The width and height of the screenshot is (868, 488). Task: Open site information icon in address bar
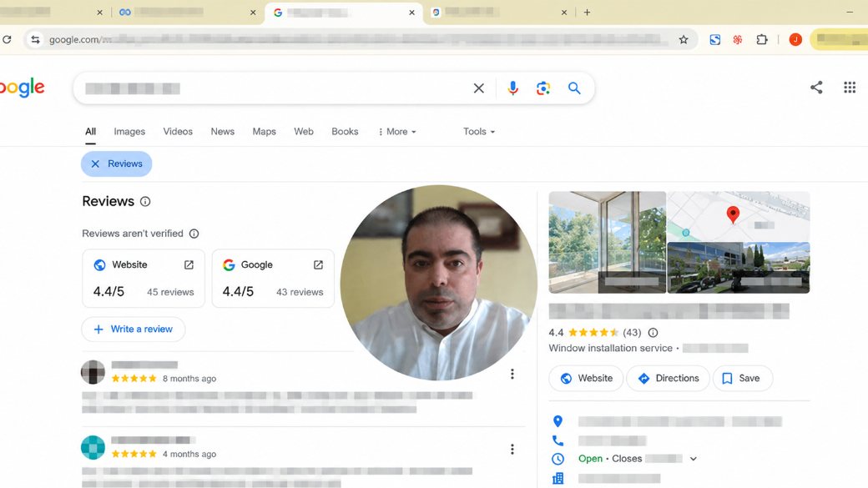tap(35, 39)
